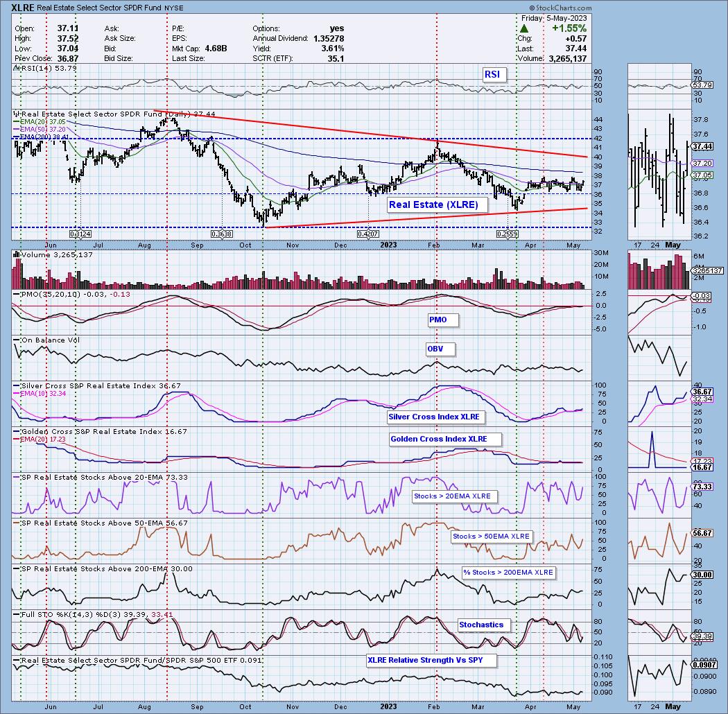Click the 53.79 RSI tag in the zoom panel

tap(702, 85)
